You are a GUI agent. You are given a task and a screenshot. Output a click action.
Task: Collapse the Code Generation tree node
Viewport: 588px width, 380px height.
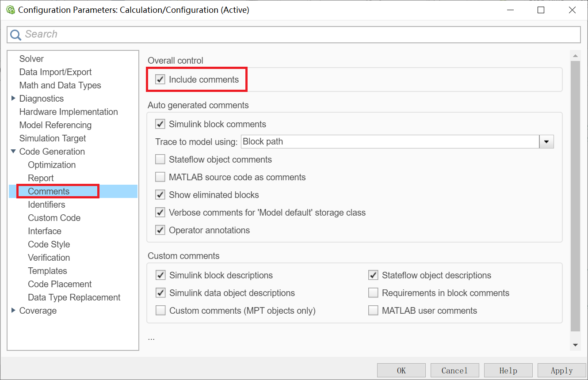[x=14, y=152]
